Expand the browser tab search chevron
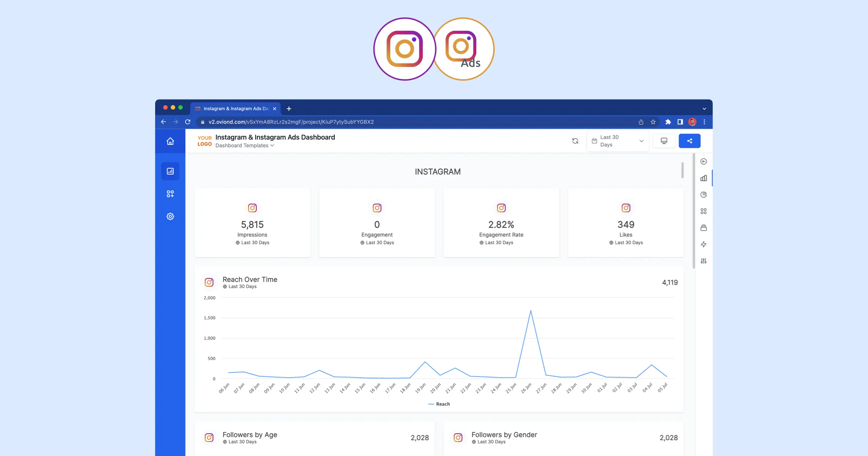The image size is (868, 456). [x=704, y=109]
